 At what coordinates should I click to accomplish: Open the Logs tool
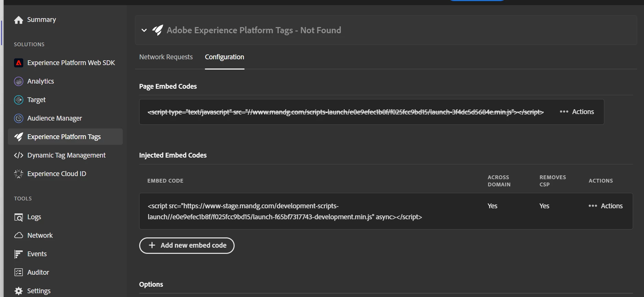[65, 217]
